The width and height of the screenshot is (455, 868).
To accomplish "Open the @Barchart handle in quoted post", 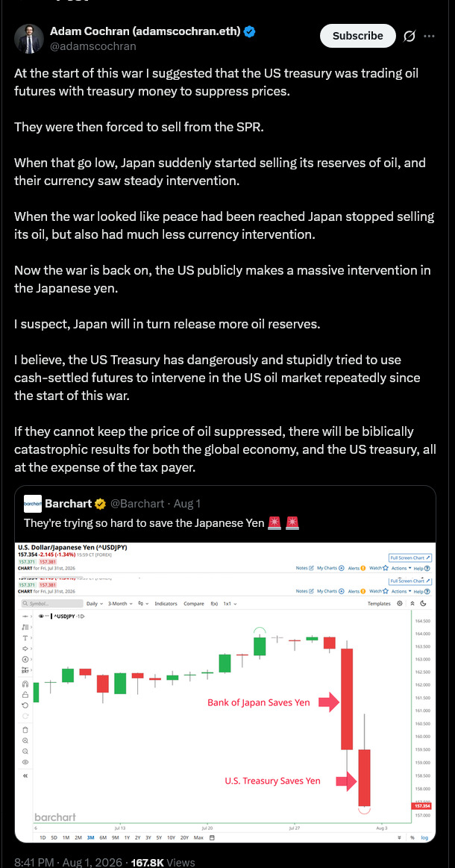I will (x=138, y=504).
